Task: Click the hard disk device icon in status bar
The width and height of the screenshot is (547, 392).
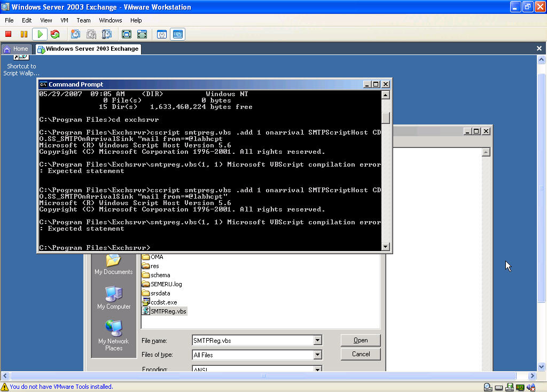Action: point(499,387)
